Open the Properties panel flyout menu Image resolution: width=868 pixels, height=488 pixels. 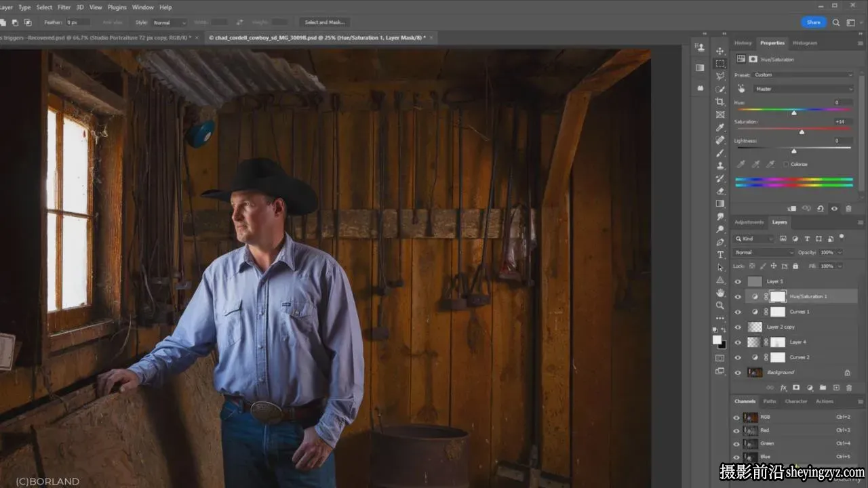(x=861, y=43)
